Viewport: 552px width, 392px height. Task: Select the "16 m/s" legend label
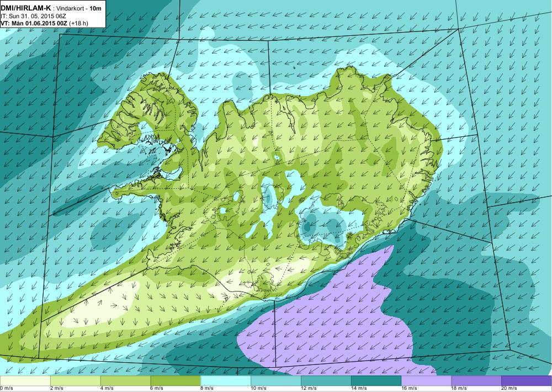[x=409, y=389]
